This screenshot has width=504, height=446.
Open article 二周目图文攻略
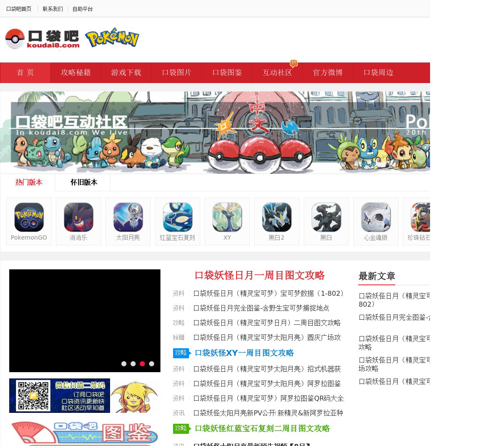(267, 323)
